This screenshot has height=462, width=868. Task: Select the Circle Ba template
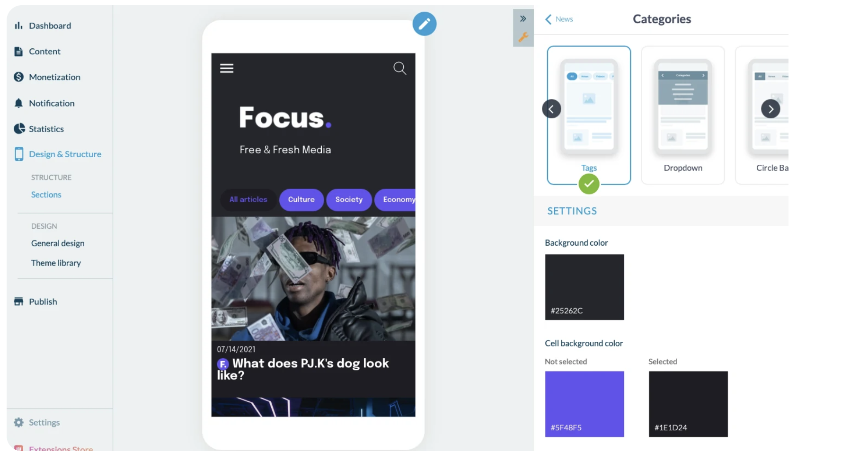pos(762,115)
